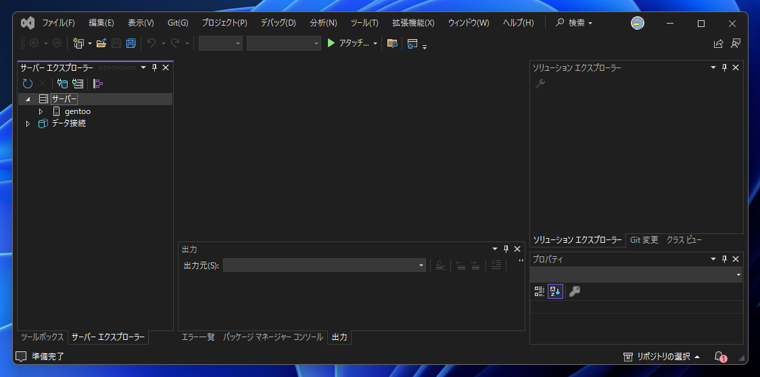Collapse the サーバー tree node
Image resolution: width=760 pixels, height=377 pixels.
(x=28, y=99)
